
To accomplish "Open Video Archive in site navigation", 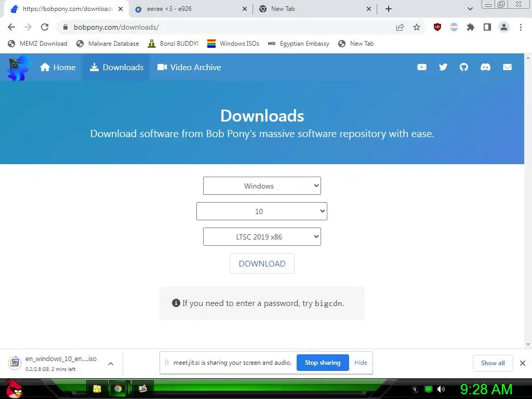I will click(189, 67).
